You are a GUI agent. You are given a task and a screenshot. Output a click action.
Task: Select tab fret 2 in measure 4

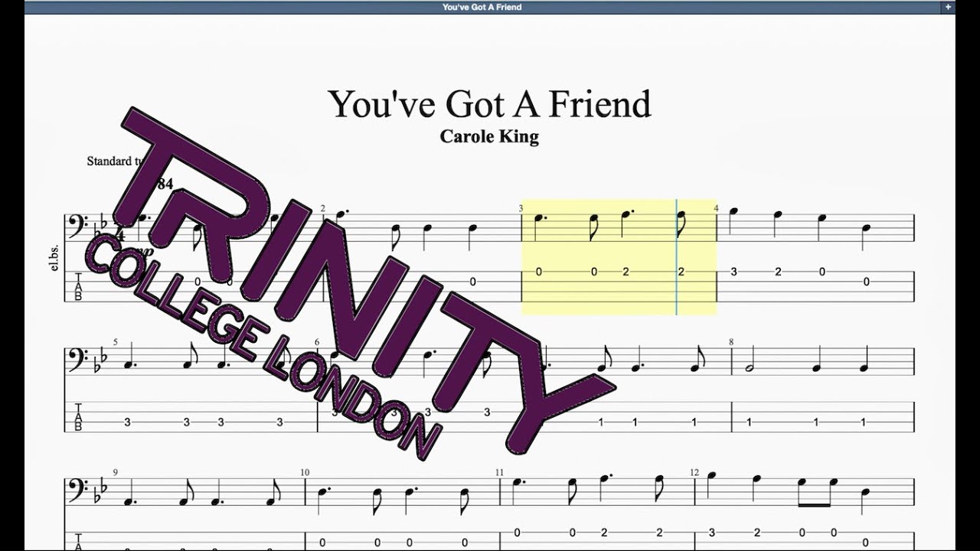click(778, 272)
